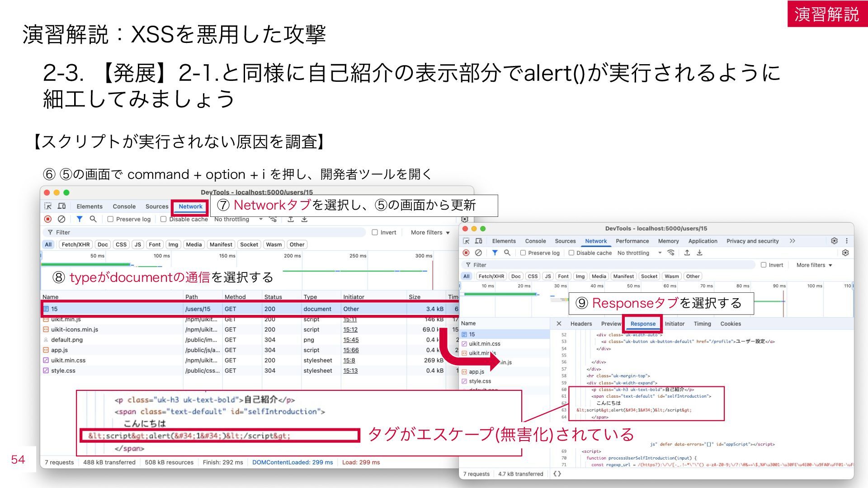This screenshot has width=868, height=488.
Task: Toggle Doc filter in right DevTools window
Action: click(516, 276)
